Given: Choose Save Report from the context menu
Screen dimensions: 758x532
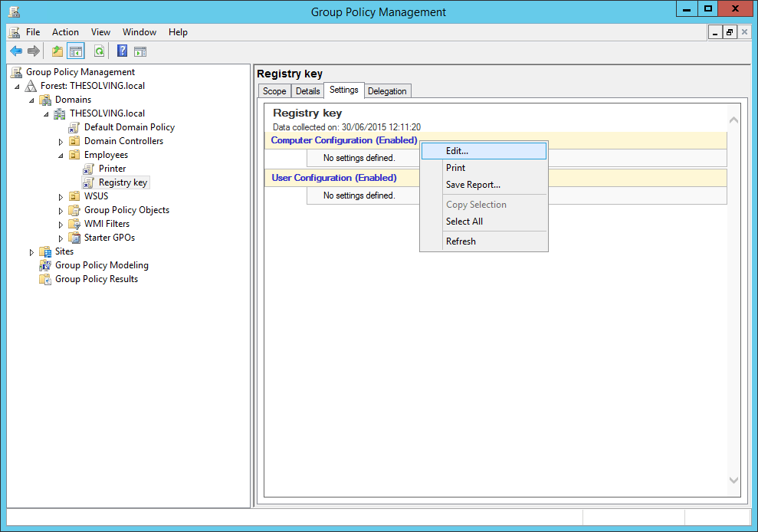Looking at the screenshot, I should (x=471, y=184).
